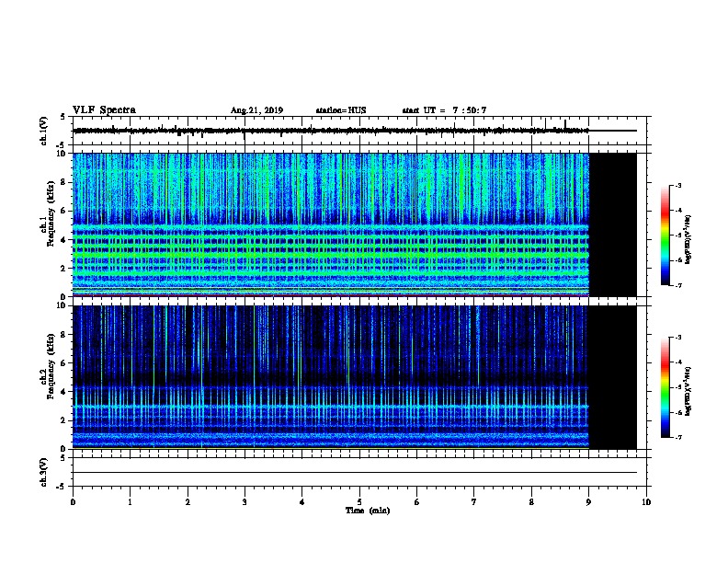728x563 pixels.
Task: Click time tick label '5' on the x-axis
Action: pyautogui.click(x=359, y=502)
